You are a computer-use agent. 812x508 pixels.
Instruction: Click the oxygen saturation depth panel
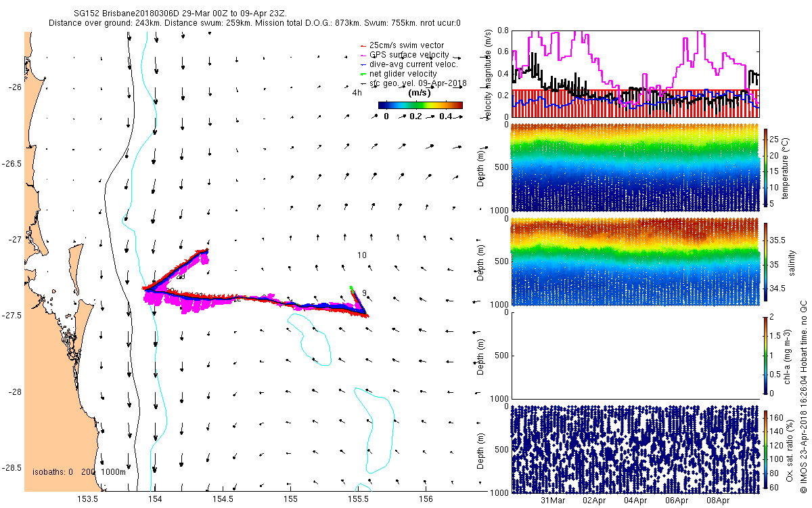tap(635, 449)
